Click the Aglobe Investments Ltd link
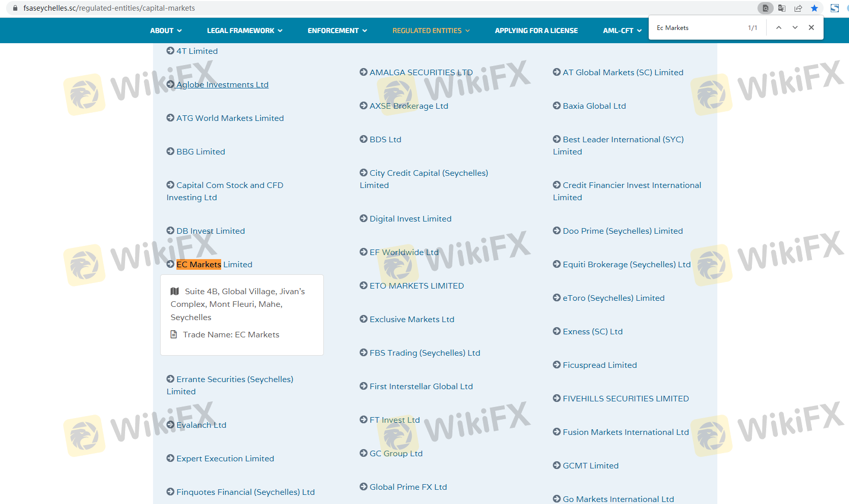The image size is (849, 504). tap(222, 84)
